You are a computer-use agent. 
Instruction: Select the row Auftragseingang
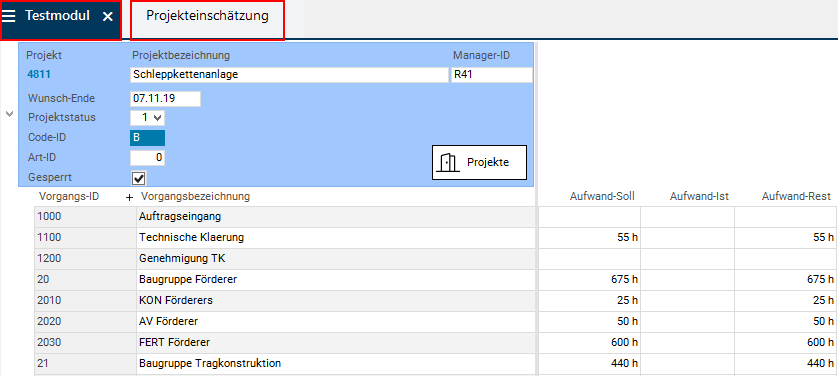click(336, 217)
